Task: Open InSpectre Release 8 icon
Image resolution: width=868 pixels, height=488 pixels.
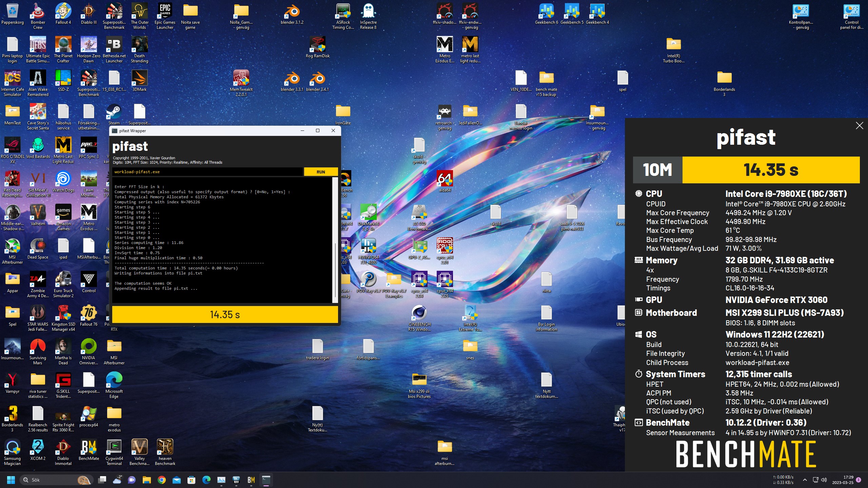Action: pos(368,16)
